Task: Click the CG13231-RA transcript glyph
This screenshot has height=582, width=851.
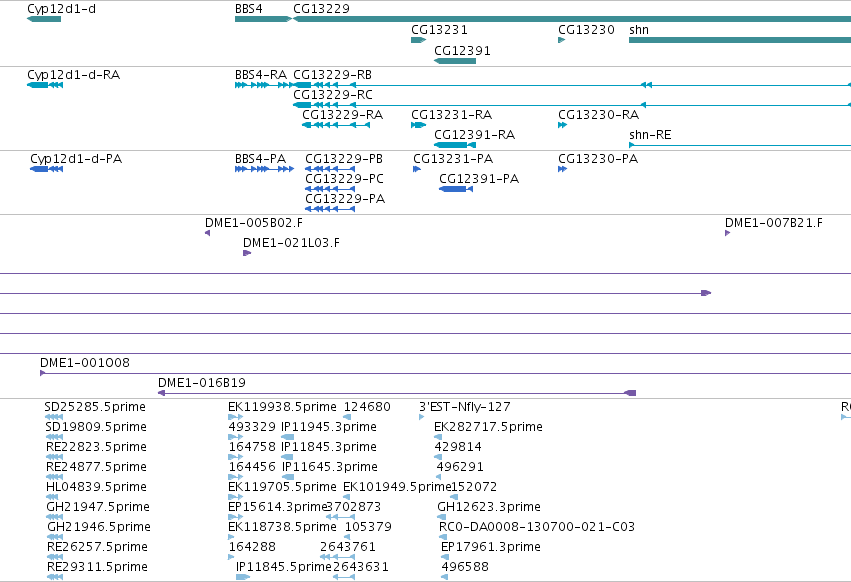Action: click(418, 125)
